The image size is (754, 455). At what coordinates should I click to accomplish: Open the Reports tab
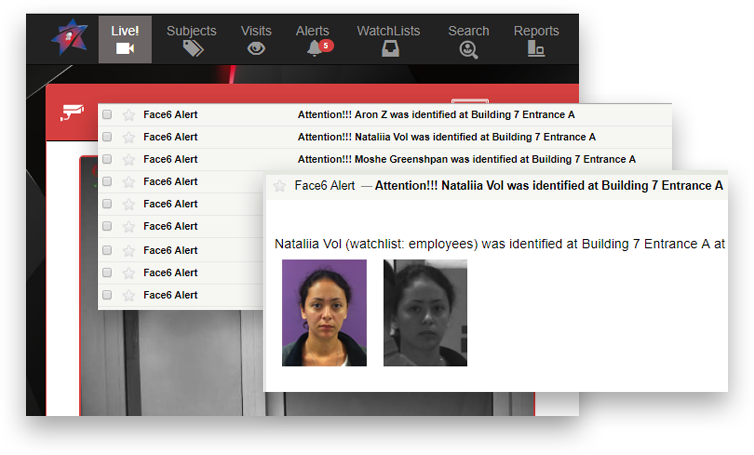point(536,39)
